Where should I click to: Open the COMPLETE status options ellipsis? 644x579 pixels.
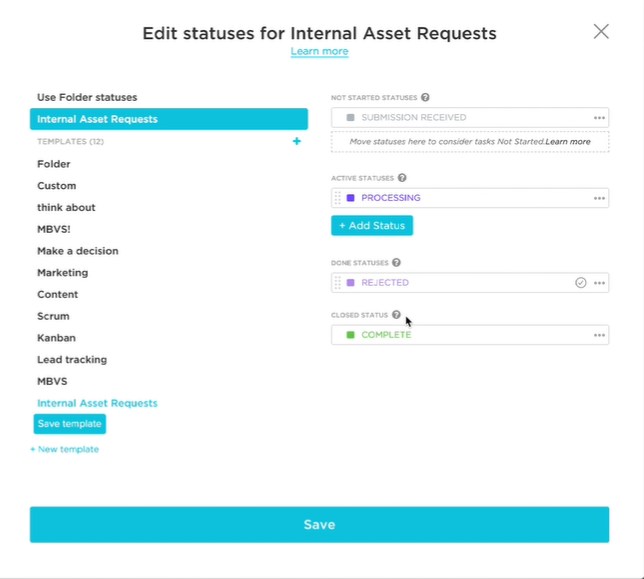pos(599,335)
